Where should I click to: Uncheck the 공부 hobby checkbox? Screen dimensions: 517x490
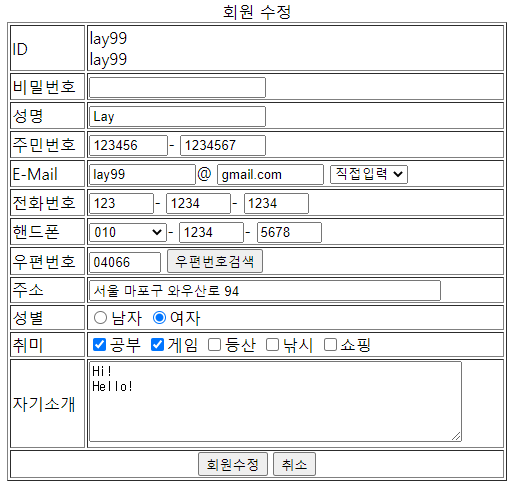pos(99,345)
